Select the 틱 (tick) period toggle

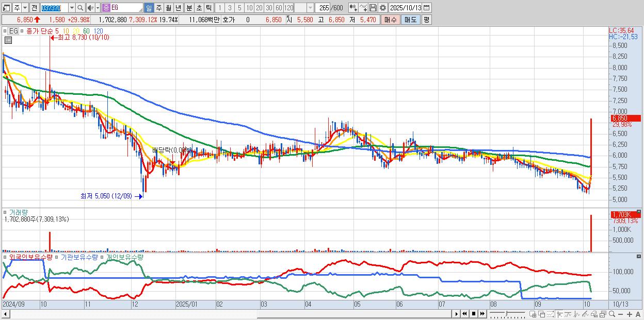pos(208,8)
